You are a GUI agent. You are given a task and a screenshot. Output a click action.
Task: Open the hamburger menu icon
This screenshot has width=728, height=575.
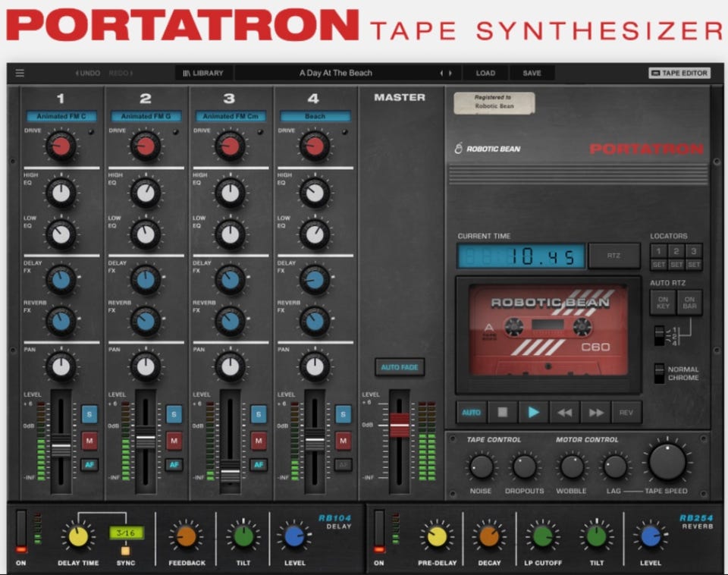pyautogui.click(x=20, y=74)
